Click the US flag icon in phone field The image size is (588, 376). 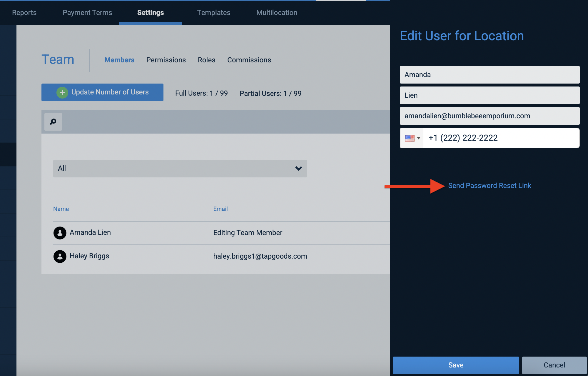click(x=410, y=138)
